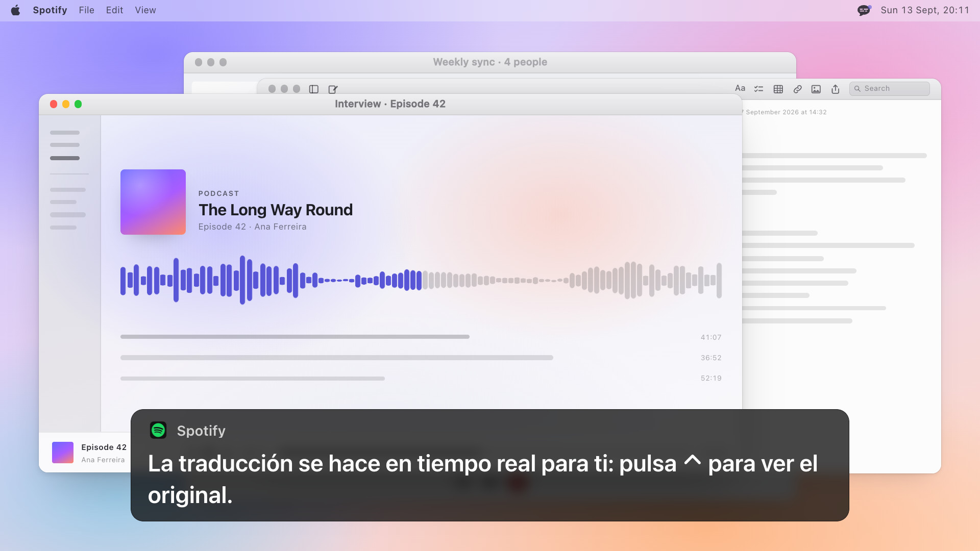Click the Spotify icon in the notification

pos(158,430)
